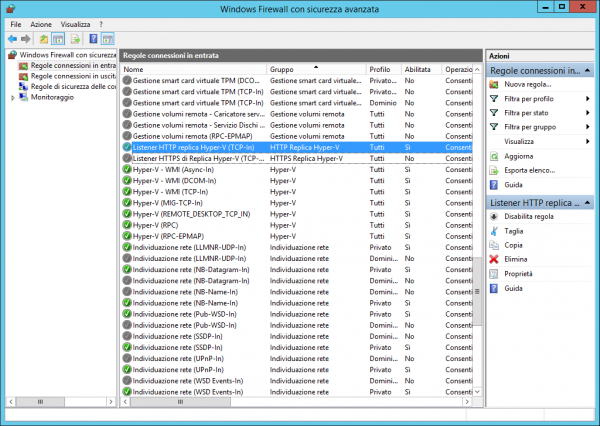Click the Filtra per gruppo funnel icon
The image size is (600, 426).
(494, 127)
